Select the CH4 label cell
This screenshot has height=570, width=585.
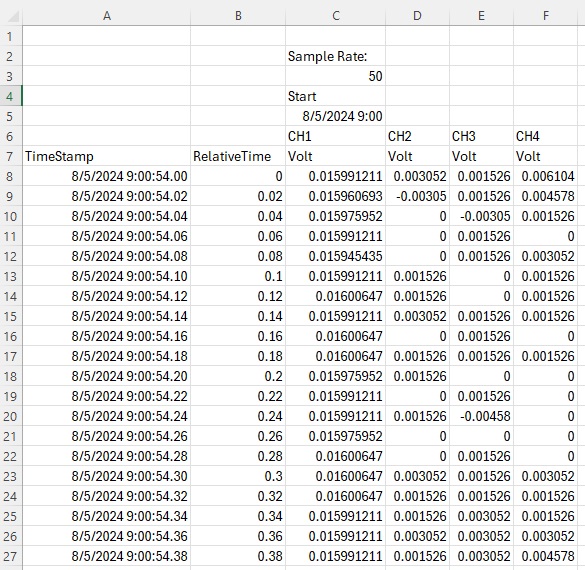(x=545, y=136)
